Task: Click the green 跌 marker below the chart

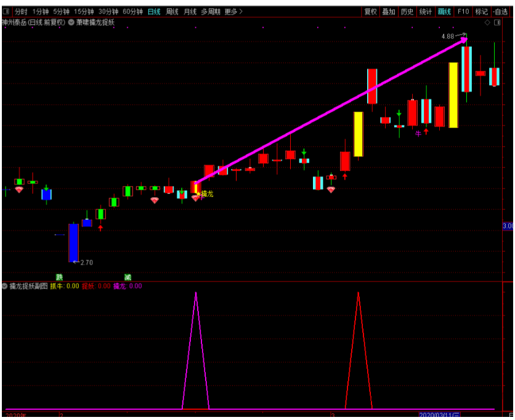Action: [x=59, y=277]
